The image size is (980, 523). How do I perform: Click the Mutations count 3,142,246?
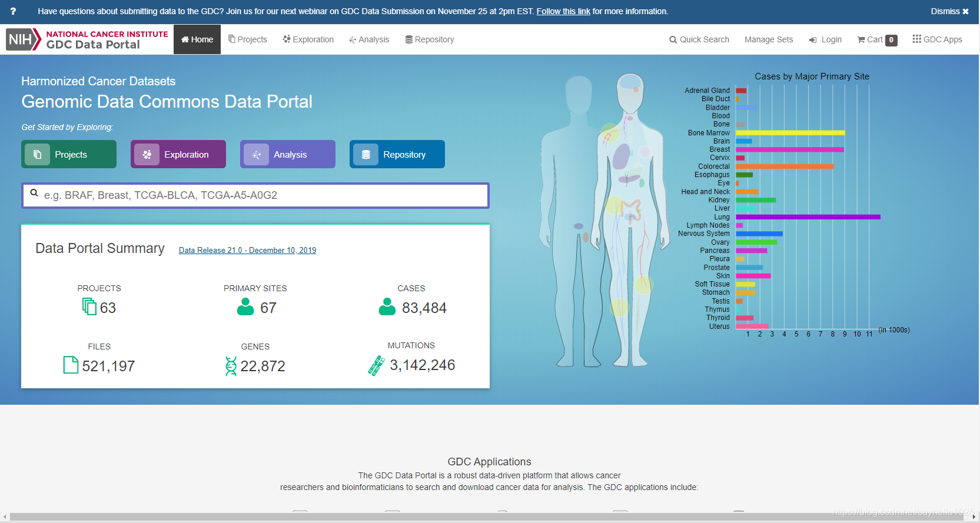pos(423,365)
